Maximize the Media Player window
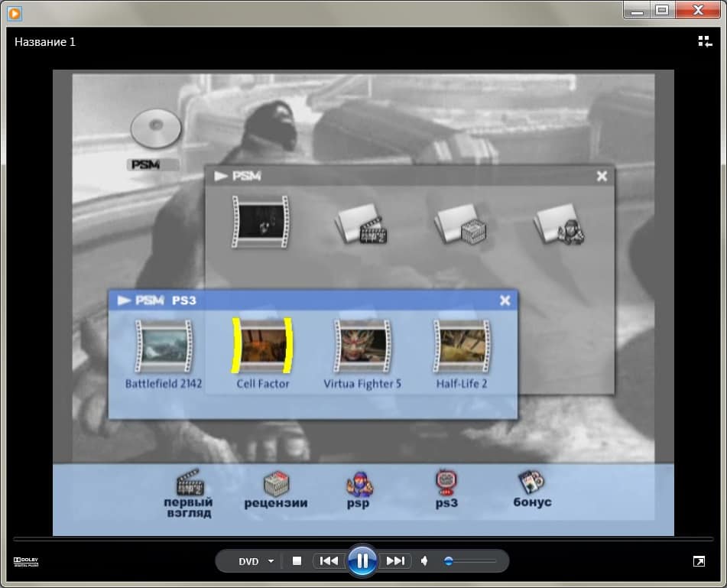727x588 pixels. [663, 10]
